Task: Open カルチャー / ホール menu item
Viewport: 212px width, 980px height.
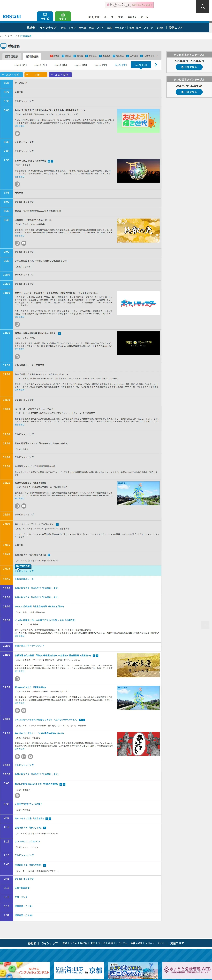Action: coord(137,17)
